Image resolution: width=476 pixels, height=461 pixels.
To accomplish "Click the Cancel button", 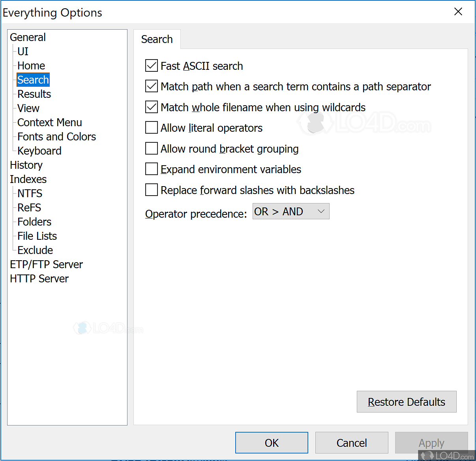I will 352,443.
